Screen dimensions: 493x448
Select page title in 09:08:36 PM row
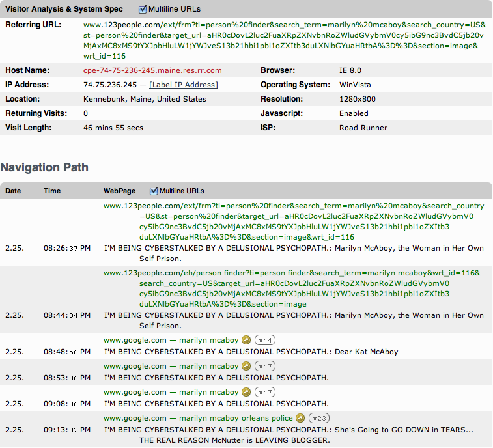point(216,404)
